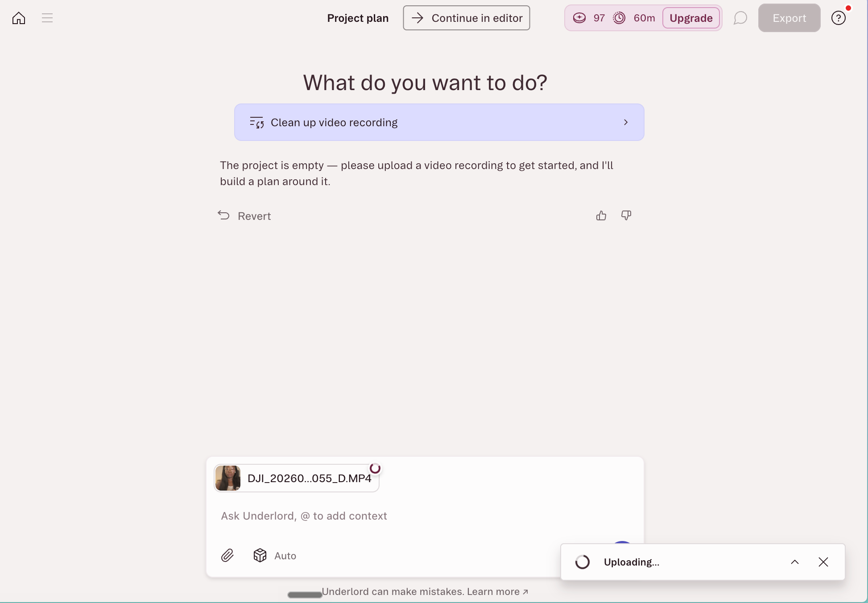Click the Clean up video recording list icon
Viewport: 868px width, 603px height.
(256, 122)
